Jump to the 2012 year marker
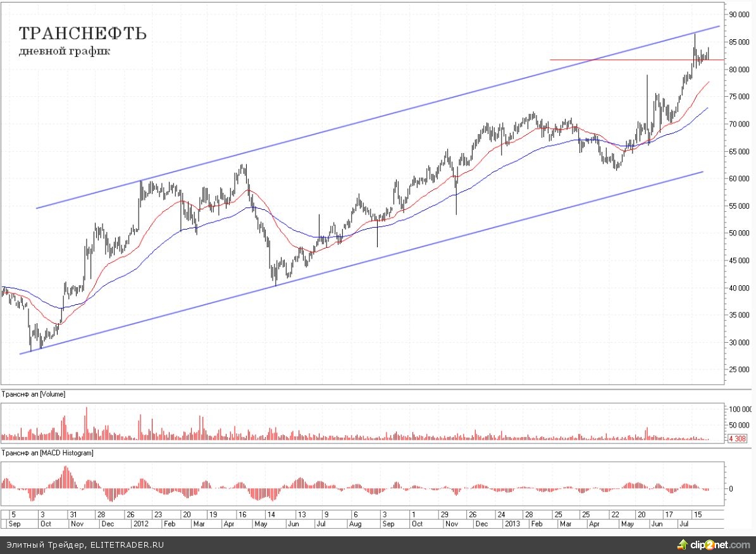Image resolution: width=756 pixels, height=554 pixels. point(140,524)
